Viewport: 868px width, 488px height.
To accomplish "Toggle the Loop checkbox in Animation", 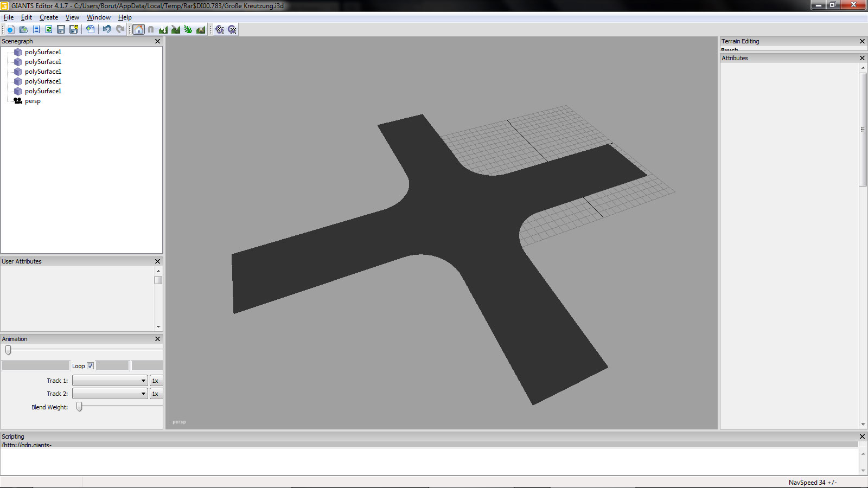I will (91, 366).
